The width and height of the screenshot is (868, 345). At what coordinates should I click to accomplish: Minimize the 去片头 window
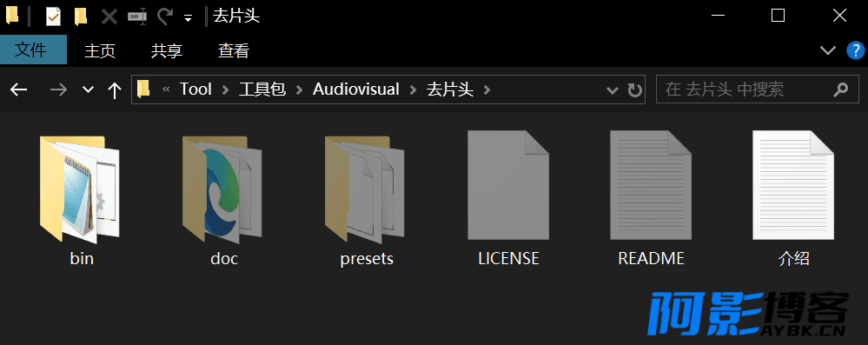718,16
